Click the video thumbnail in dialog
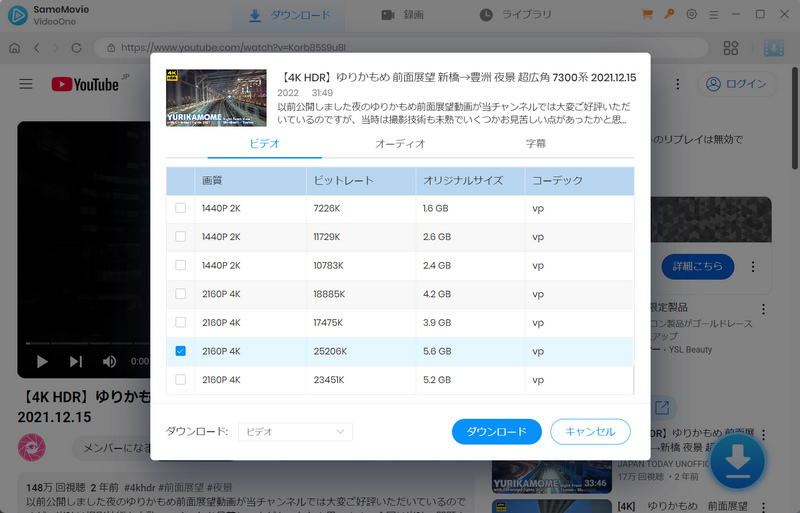Image resolution: width=800 pixels, height=513 pixels. (x=216, y=98)
